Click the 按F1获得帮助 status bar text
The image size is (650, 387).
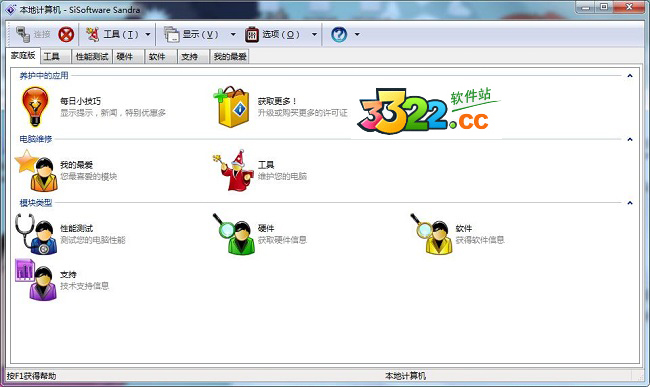32,376
